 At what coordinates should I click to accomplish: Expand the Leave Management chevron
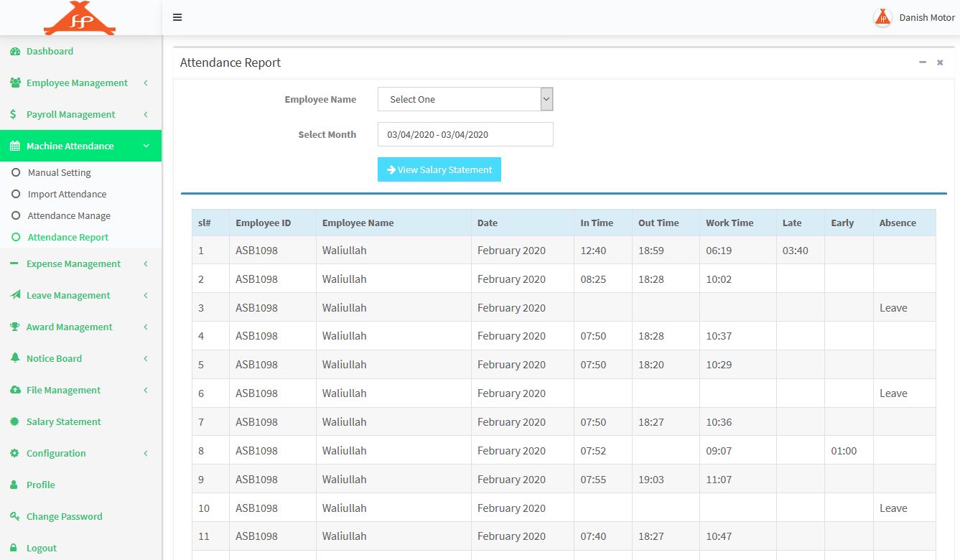(x=146, y=296)
